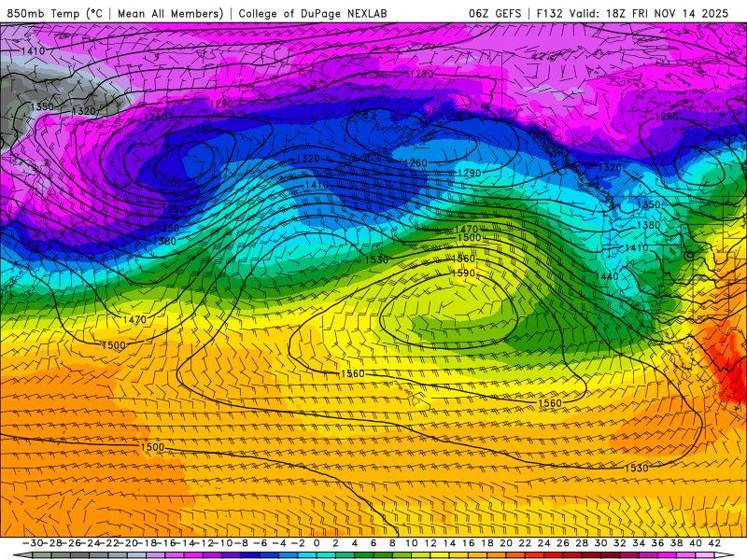
Task: Click the 34 value on the color scale
Action: (639, 543)
